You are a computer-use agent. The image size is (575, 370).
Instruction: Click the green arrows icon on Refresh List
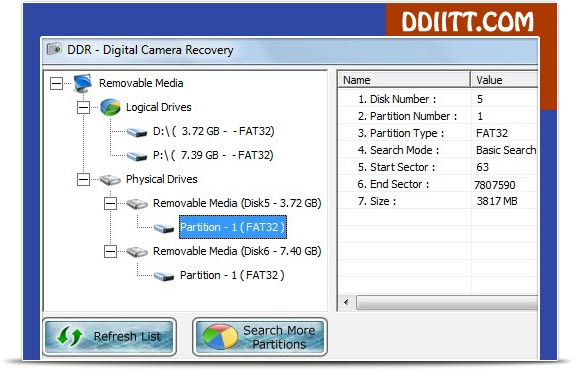tap(70, 337)
